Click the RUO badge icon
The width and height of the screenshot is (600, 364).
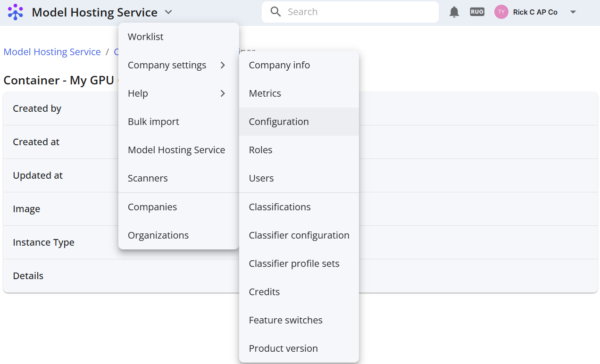point(477,12)
